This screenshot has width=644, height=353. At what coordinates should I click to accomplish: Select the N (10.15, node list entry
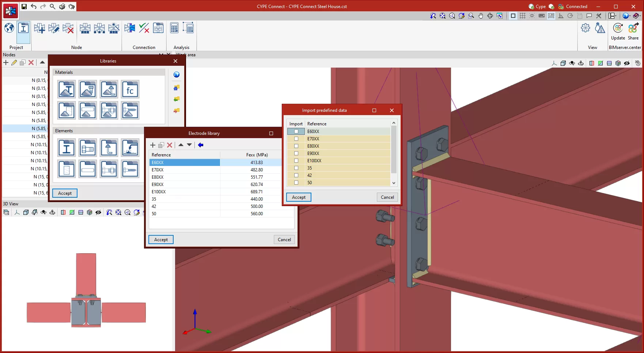[39, 145]
